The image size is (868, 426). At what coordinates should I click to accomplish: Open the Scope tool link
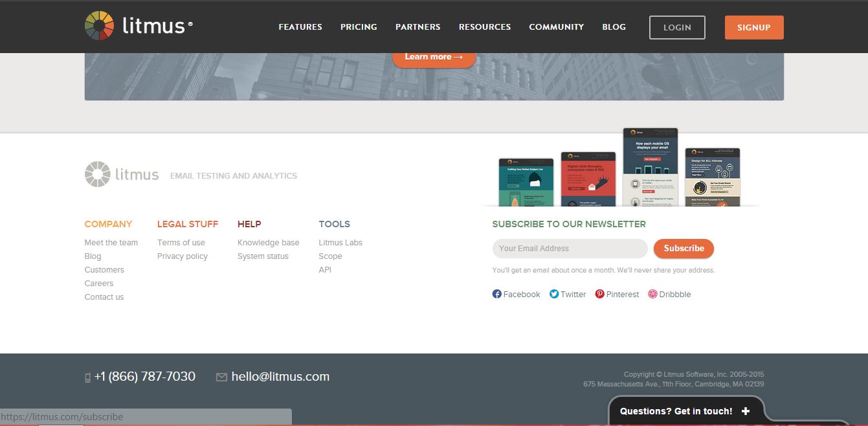[x=330, y=256]
